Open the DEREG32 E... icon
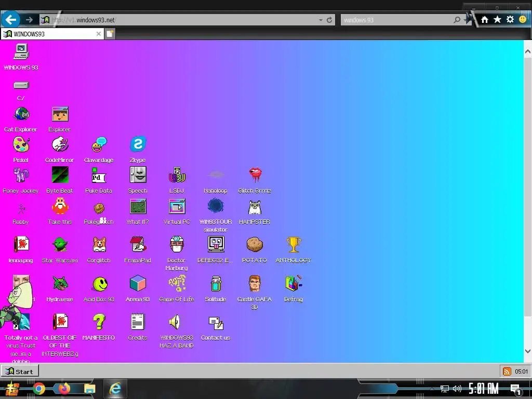Image resolution: width=532 pixels, height=399 pixels. coord(216,244)
